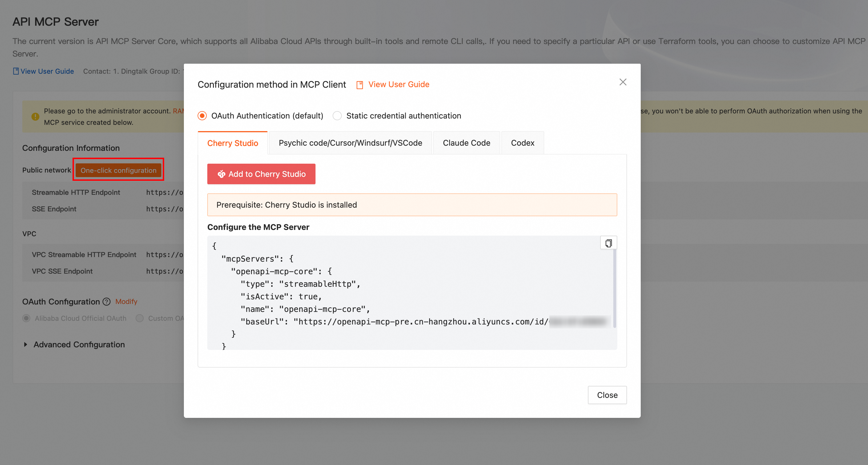Open View User Guide link on the page

[x=47, y=71]
